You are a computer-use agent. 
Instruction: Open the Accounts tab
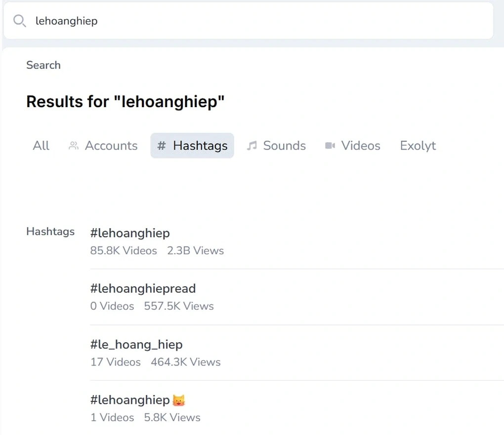[x=103, y=146]
